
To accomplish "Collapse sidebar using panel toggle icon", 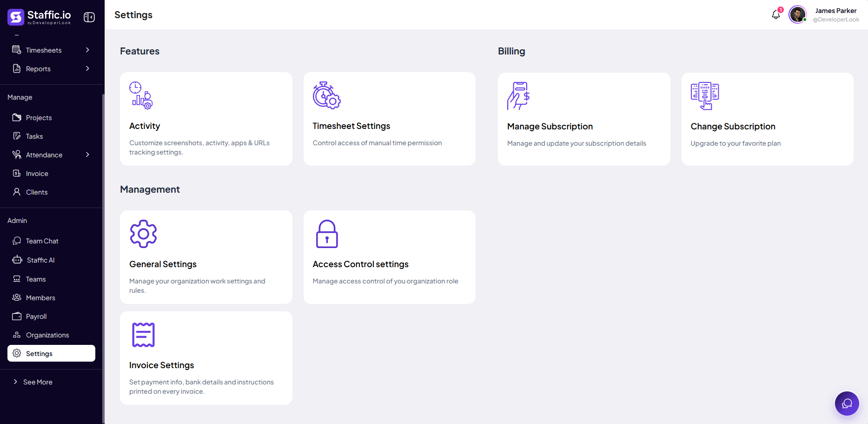I will (89, 17).
